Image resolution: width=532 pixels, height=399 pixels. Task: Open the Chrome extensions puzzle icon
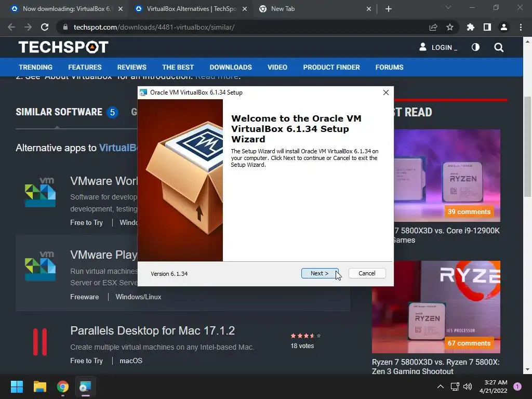pyautogui.click(x=471, y=27)
